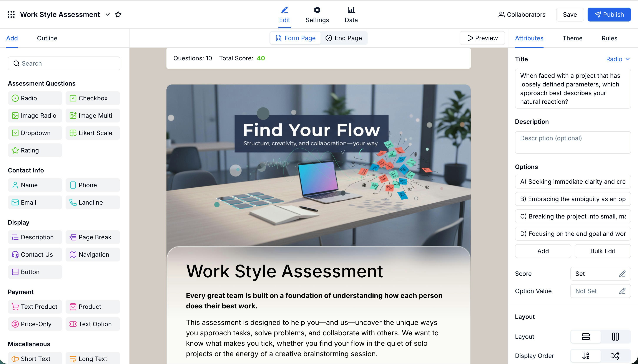
Task: Click the question search field
Action: [x=64, y=63]
